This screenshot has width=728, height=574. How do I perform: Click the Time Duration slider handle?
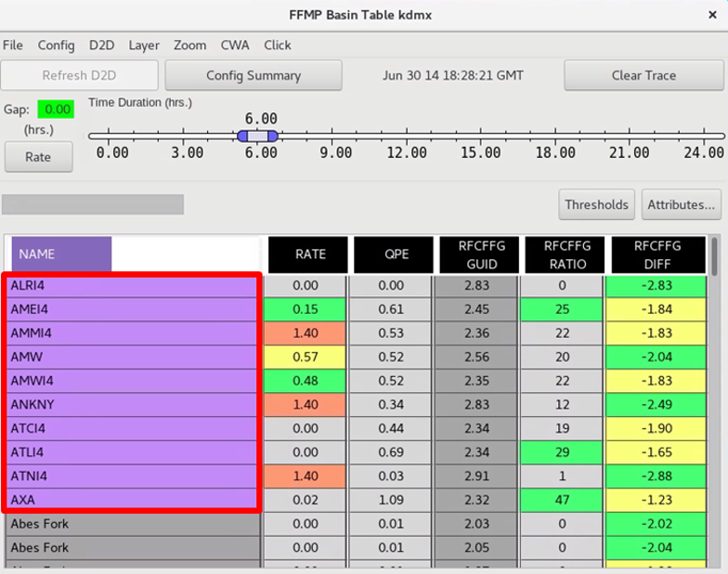(258, 136)
